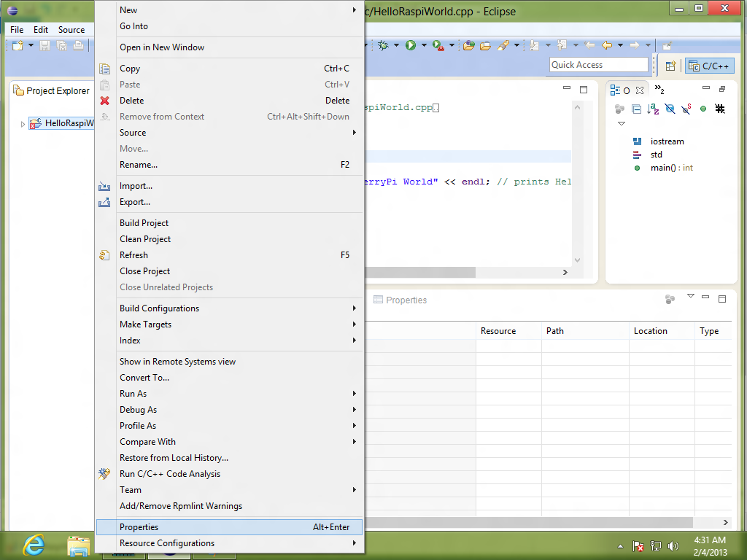747x560 pixels.
Task: Click the Search flashlight toolbar icon
Action: pyautogui.click(x=503, y=45)
